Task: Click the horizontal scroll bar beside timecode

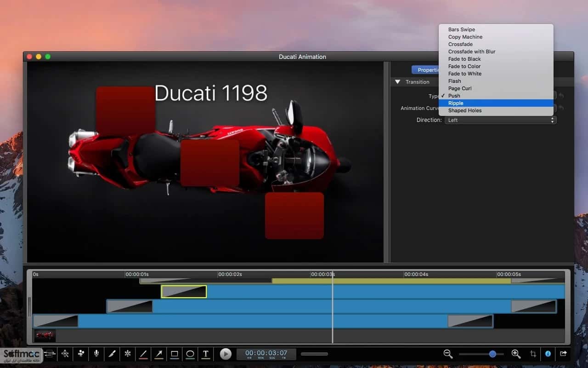Action: (314, 354)
